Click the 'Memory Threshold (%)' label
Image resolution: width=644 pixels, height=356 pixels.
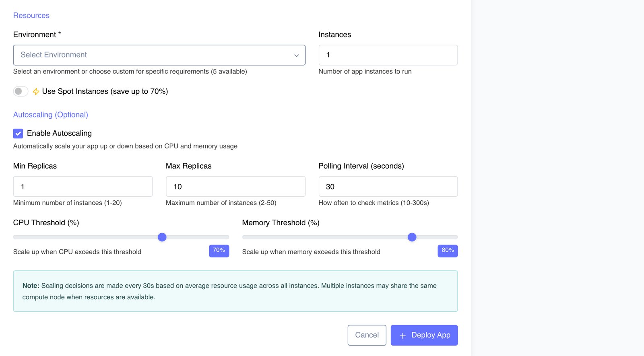click(281, 223)
